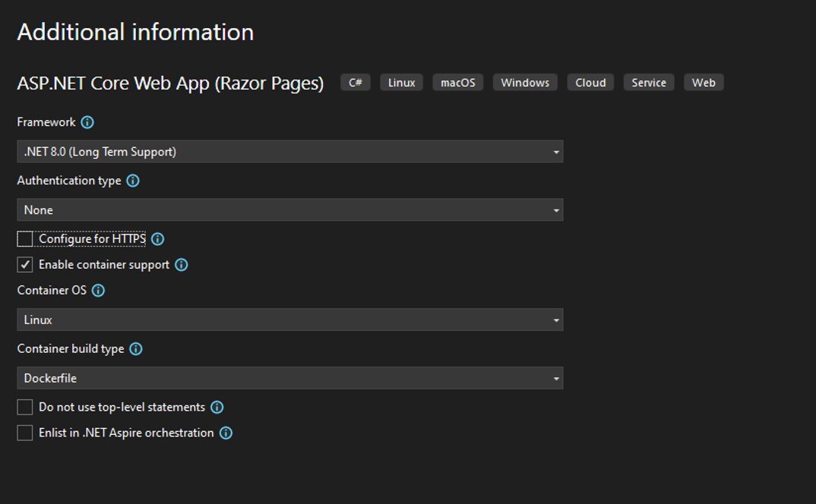This screenshot has height=504, width=816.
Task: Click the .NET Aspire orchestration info icon
Action: pos(226,433)
